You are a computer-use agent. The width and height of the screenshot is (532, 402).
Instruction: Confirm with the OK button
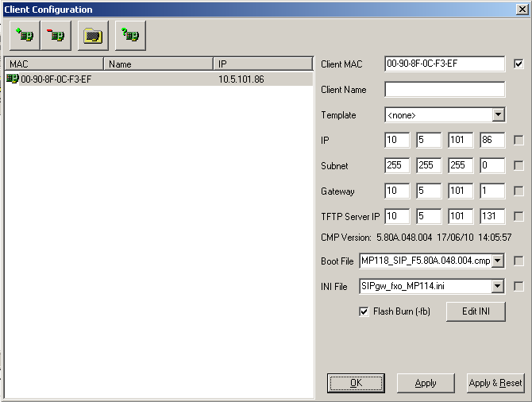click(x=356, y=383)
